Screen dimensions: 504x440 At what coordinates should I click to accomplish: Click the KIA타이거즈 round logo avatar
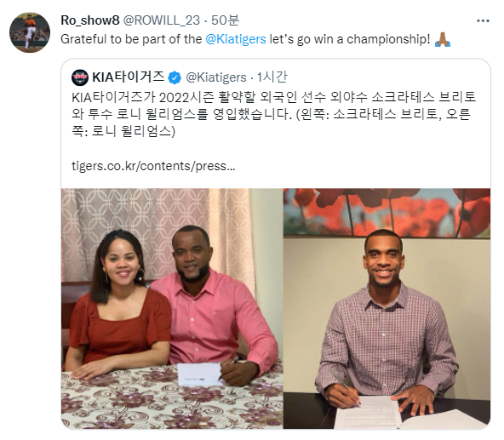point(80,77)
